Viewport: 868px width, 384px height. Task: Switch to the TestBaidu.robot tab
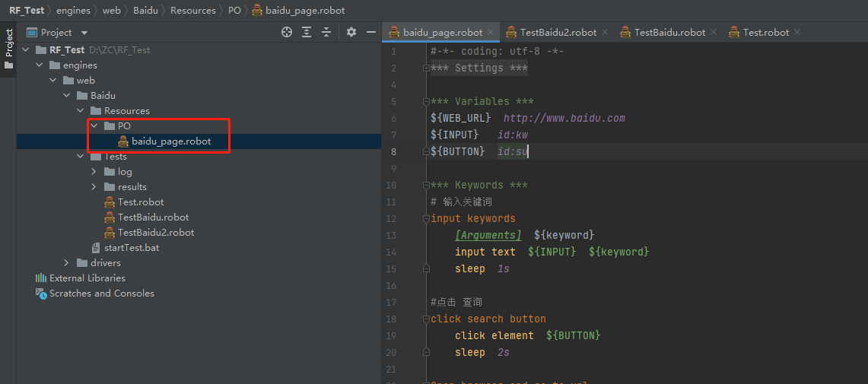[x=669, y=32]
